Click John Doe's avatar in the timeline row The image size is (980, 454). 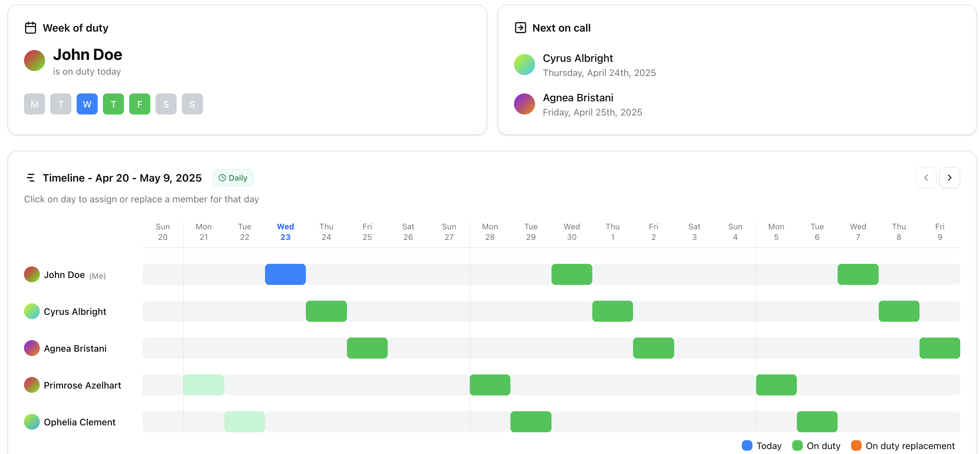[x=32, y=274]
